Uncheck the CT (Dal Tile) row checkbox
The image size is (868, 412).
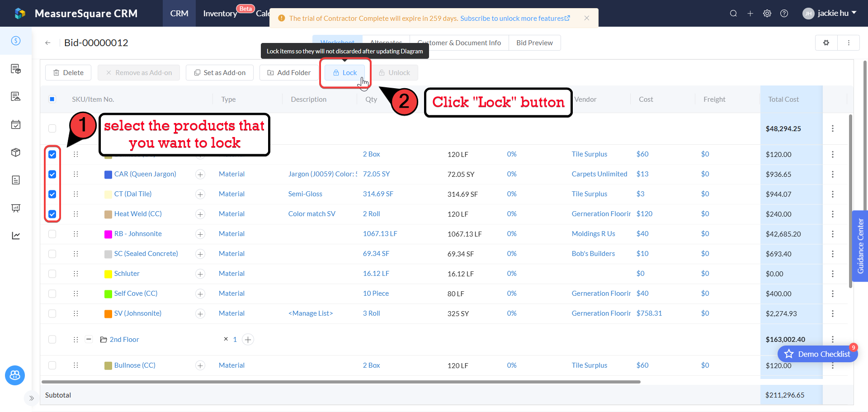pos(52,194)
